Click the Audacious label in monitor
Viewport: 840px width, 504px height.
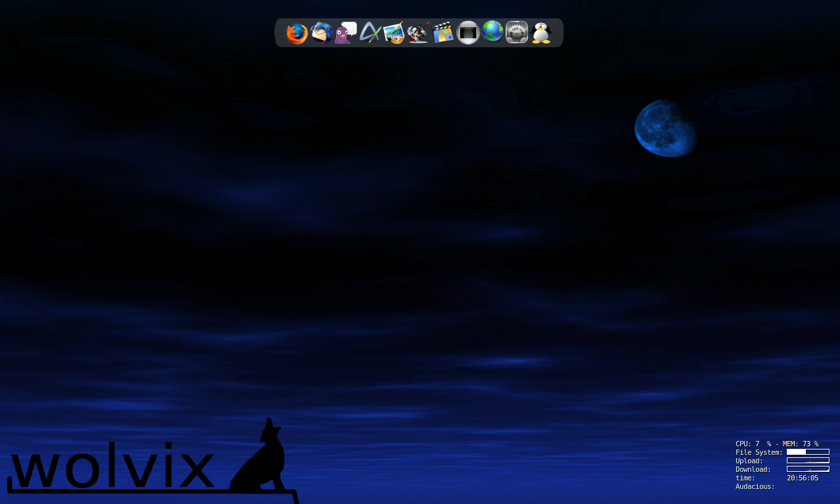click(755, 486)
